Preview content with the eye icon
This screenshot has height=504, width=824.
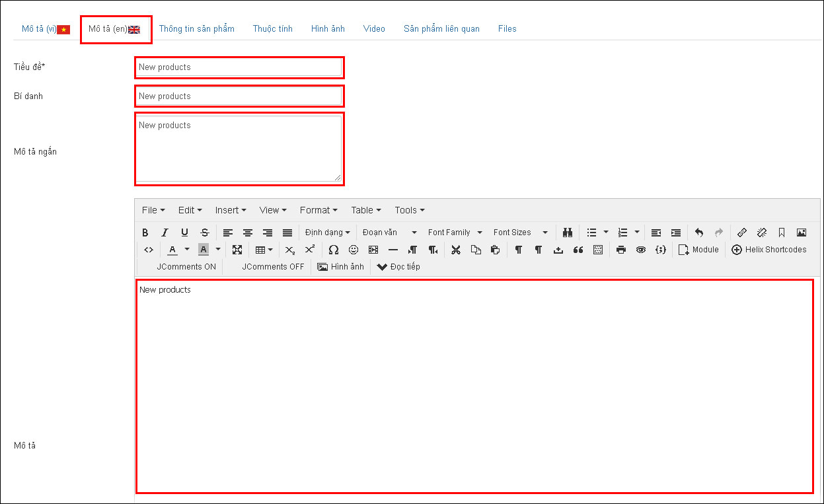pyautogui.click(x=641, y=250)
